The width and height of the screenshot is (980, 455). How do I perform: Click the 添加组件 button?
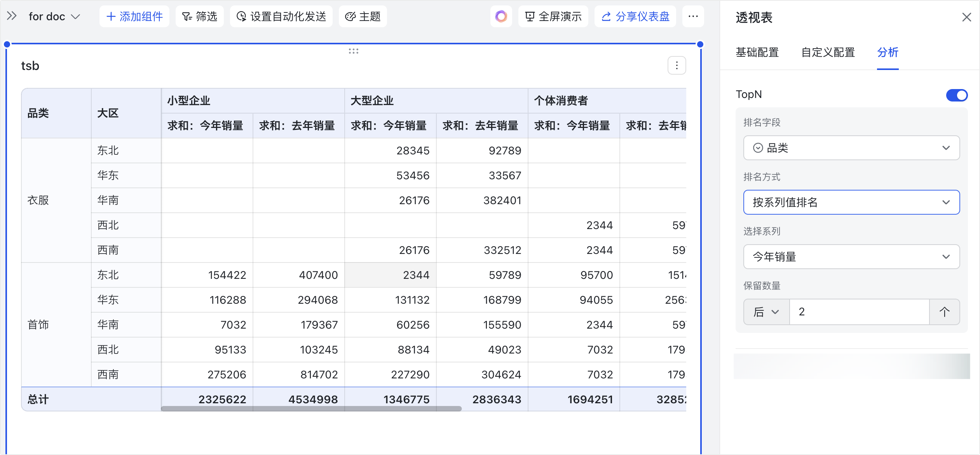(x=134, y=16)
